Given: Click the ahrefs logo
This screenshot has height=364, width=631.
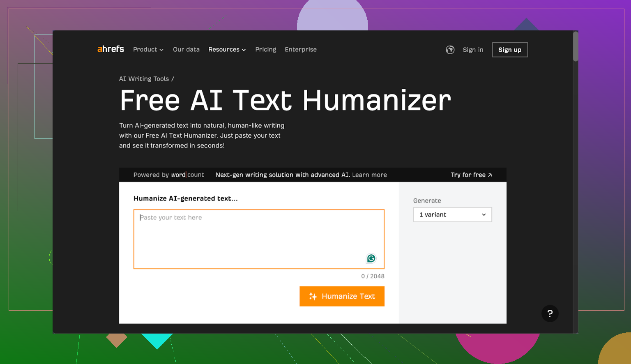Looking at the screenshot, I should [x=111, y=49].
